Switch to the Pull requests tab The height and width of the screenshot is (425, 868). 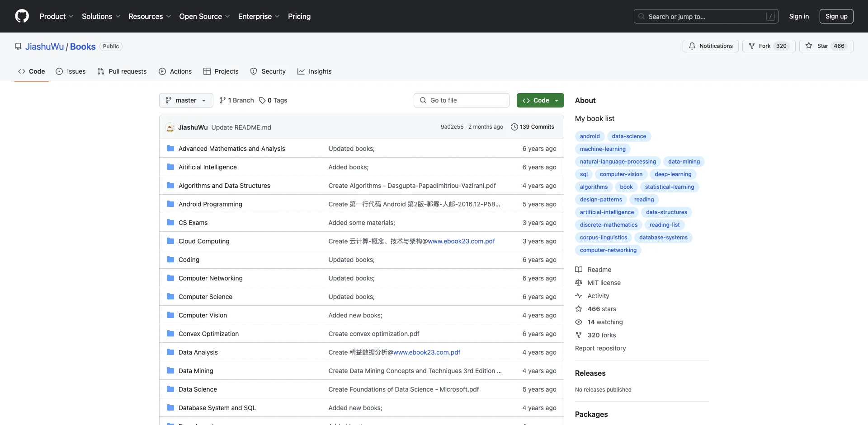pos(122,71)
